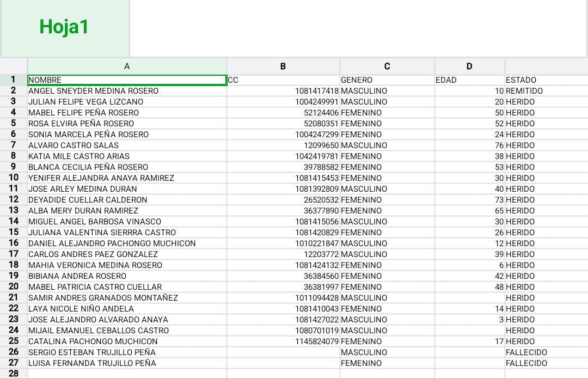The height and width of the screenshot is (378, 588).
Task: Click empty cell in row 28 column A
Action: [127, 373]
